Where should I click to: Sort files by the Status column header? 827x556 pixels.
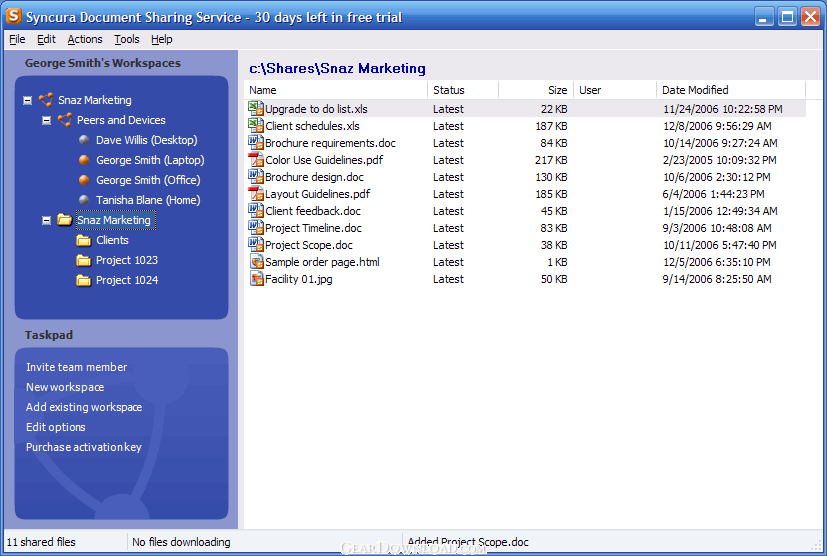pos(463,90)
